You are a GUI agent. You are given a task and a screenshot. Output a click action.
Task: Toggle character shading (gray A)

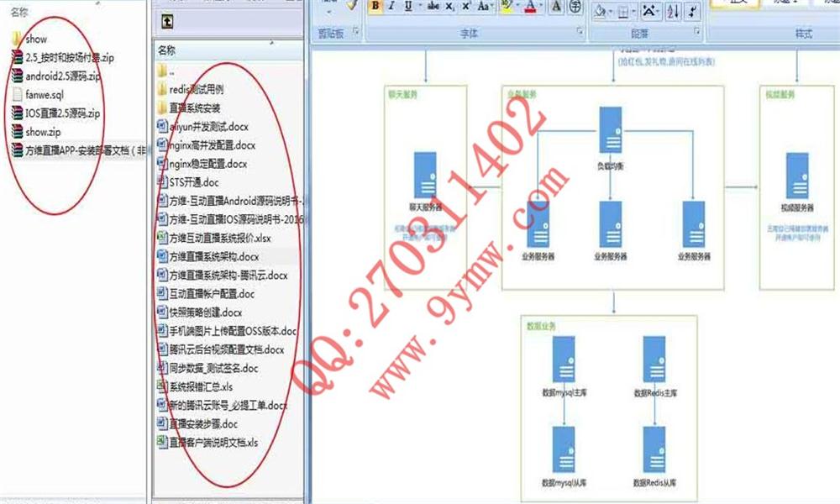(x=556, y=6)
